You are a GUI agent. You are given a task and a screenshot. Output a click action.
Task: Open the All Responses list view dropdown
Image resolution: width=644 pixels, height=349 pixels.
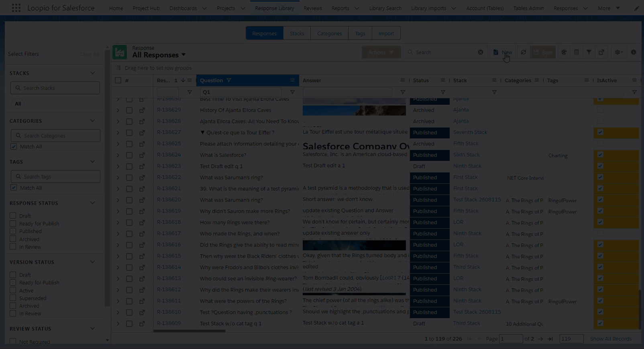click(x=183, y=55)
